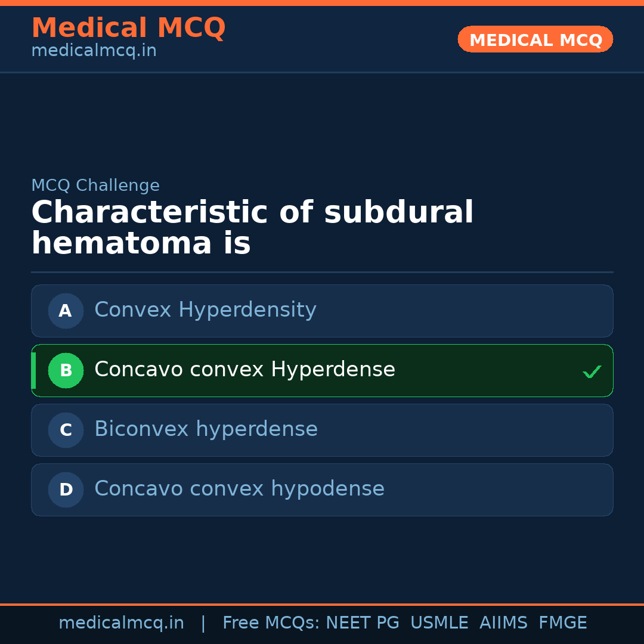Click the green letter B circle badge
This screenshot has height=644, width=644.
[x=66, y=370]
